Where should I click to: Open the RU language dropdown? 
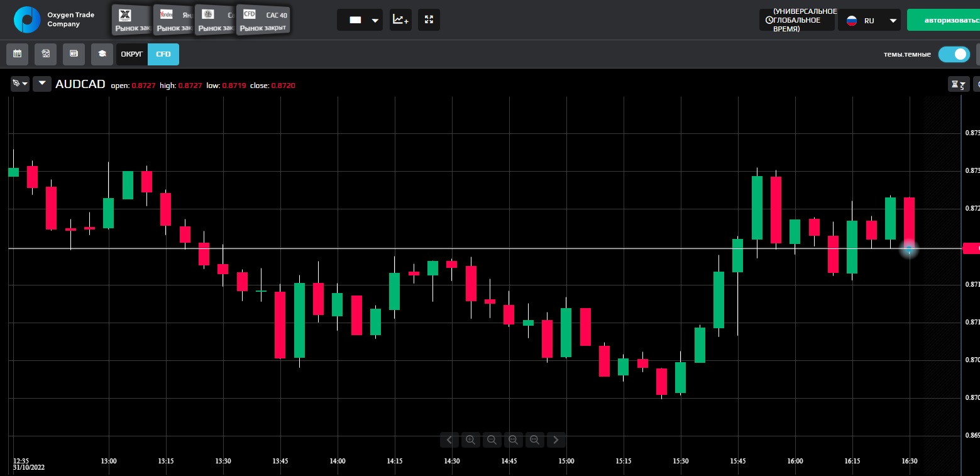point(869,20)
